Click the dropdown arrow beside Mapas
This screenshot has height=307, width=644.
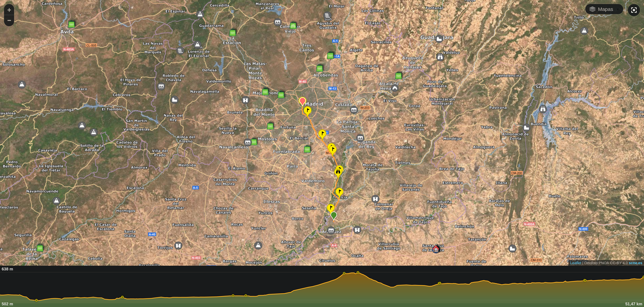[618, 10]
